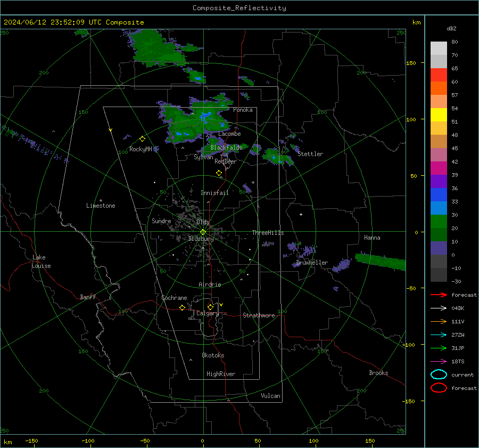The height and width of the screenshot is (448, 479).
Task: Pick the purple 36-39 dBZ swatch
Action: [x=439, y=182]
